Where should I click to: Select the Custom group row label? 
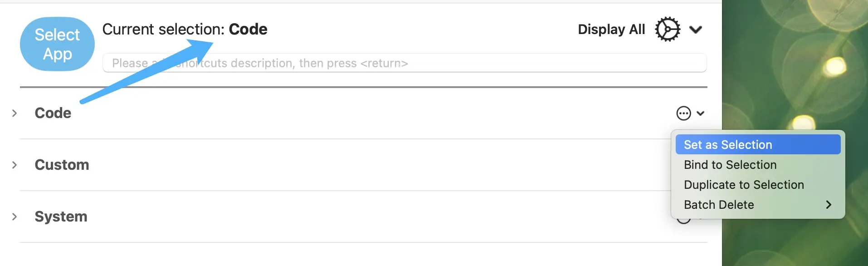point(62,165)
